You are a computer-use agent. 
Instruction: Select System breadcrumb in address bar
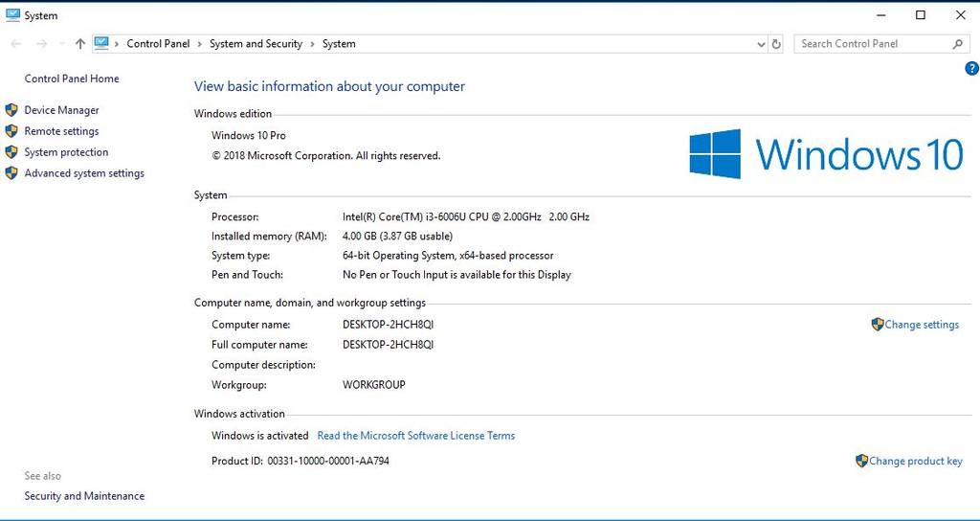coord(339,44)
